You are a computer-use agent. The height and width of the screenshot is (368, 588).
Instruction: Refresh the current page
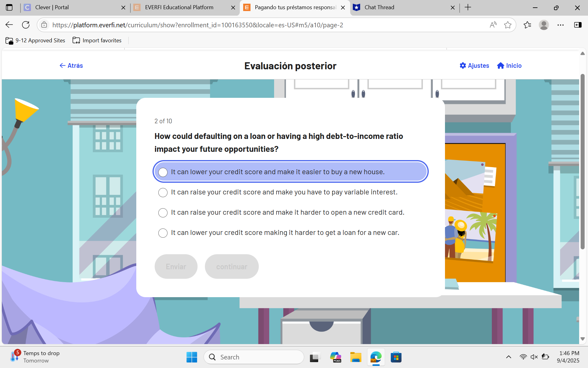click(26, 25)
